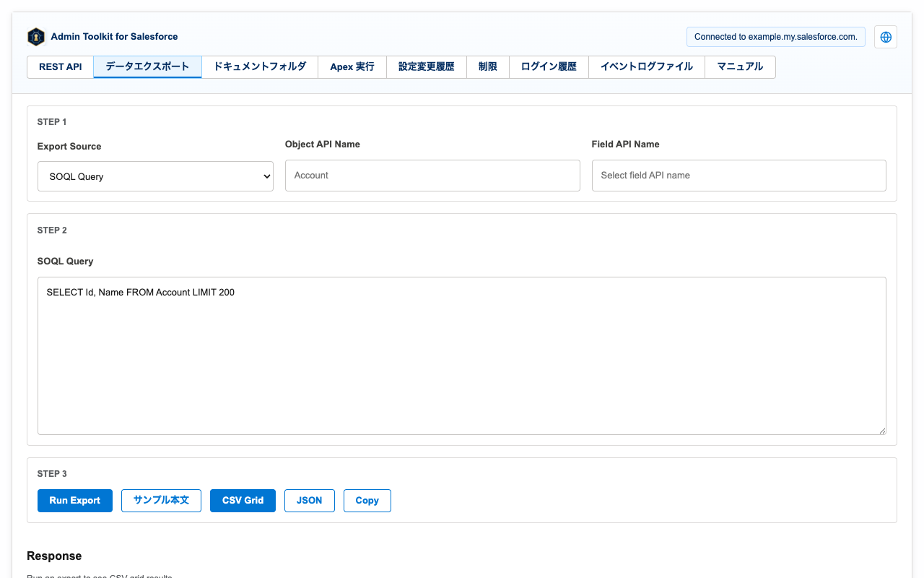Click the Admin Toolkit shield logo icon
Image resolution: width=924 pixels, height=578 pixels.
(x=36, y=37)
